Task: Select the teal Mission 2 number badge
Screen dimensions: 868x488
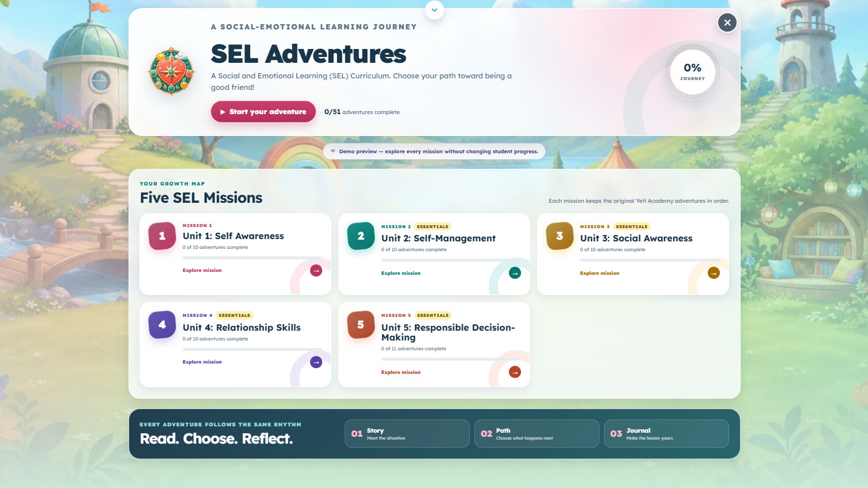Action: pos(361,236)
